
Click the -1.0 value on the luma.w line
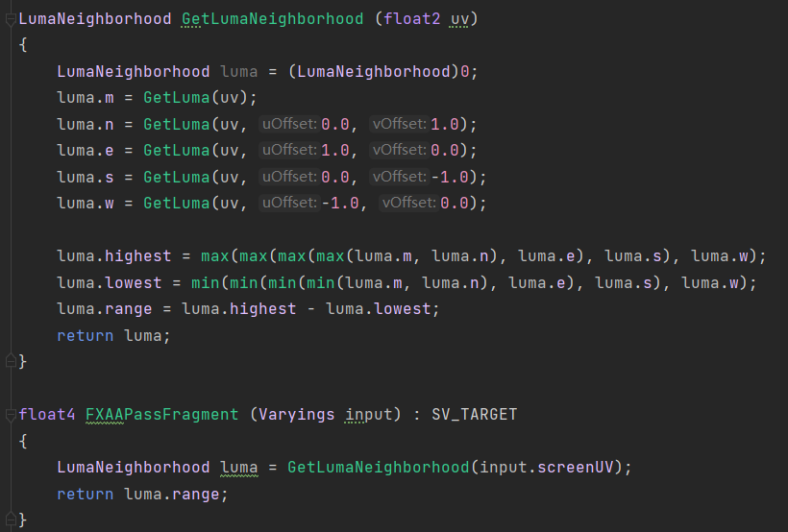[340, 203]
